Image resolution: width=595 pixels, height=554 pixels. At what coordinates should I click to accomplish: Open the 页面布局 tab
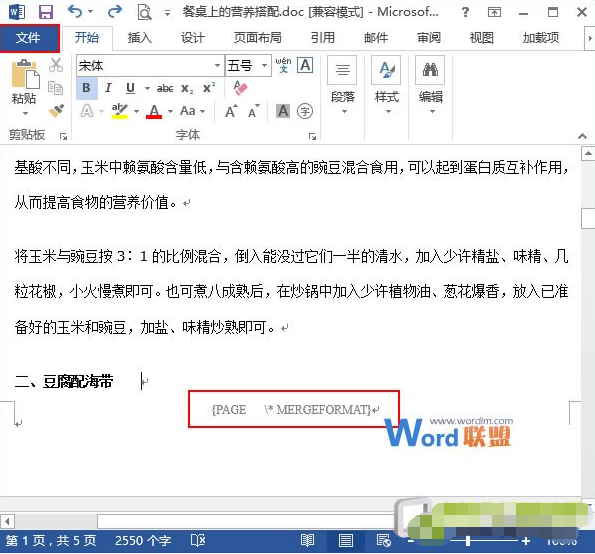tap(258, 38)
